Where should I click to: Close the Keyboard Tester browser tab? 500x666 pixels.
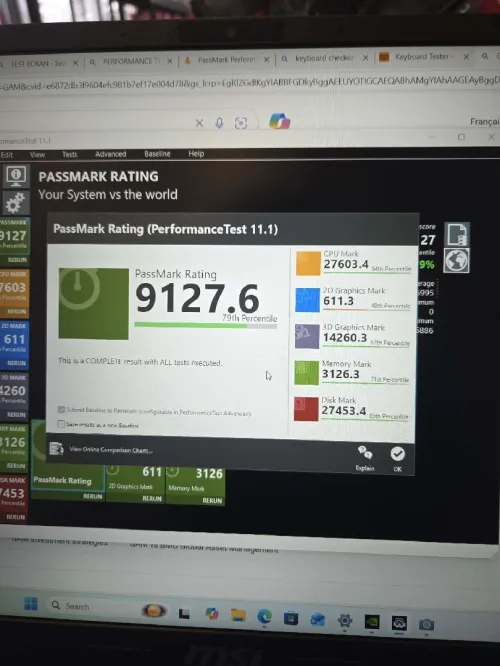point(466,56)
